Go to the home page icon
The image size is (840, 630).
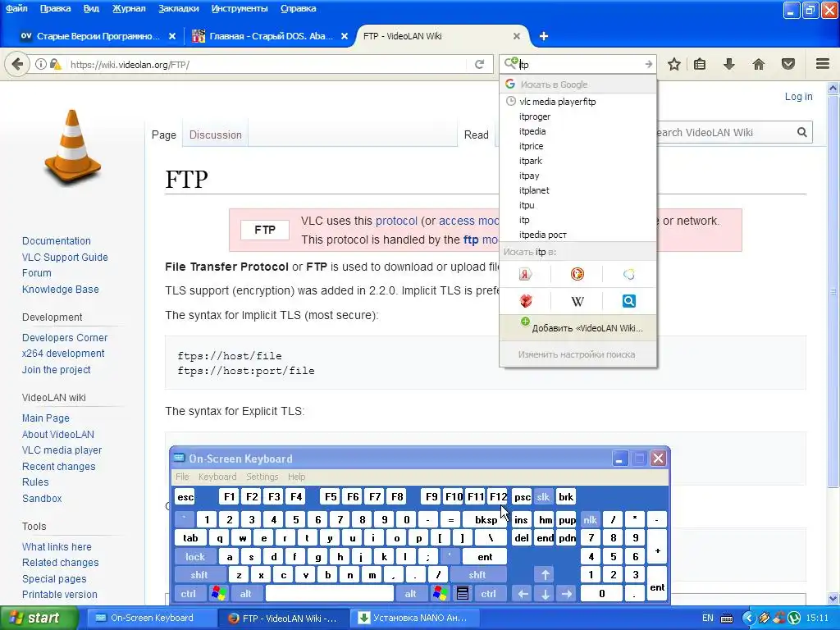click(x=759, y=64)
